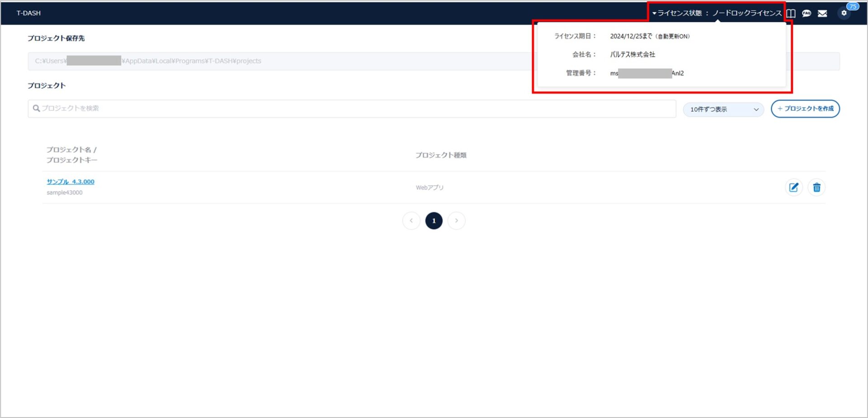Edit the サンプル_4.3.000 project
Viewport: 868px width, 418px height.
point(793,187)
